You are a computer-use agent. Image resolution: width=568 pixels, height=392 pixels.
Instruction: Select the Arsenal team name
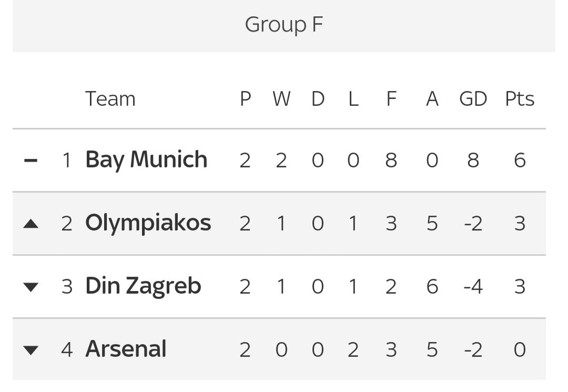[x=126, y=349]
